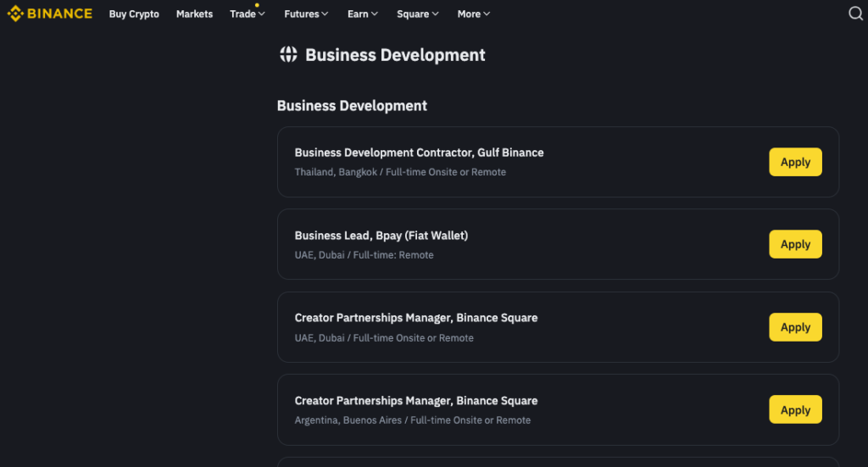Open Creator Partnerships Manager listing for Argentina
This screenshot has height=467, width=868.
tap(415, 401)
